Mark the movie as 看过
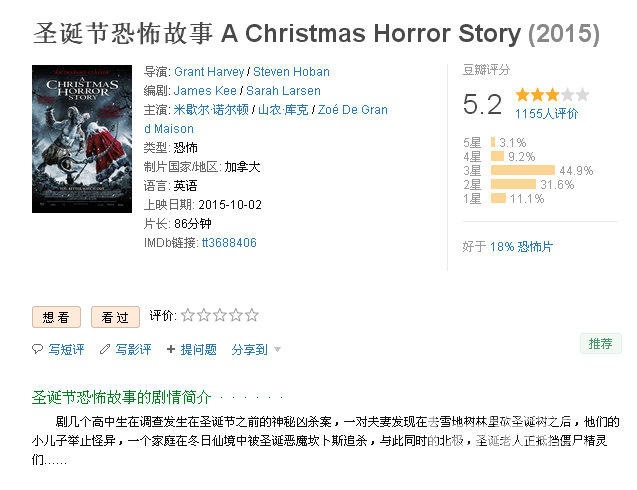Viewport: 637px width, 490px height. pos(115,317)
